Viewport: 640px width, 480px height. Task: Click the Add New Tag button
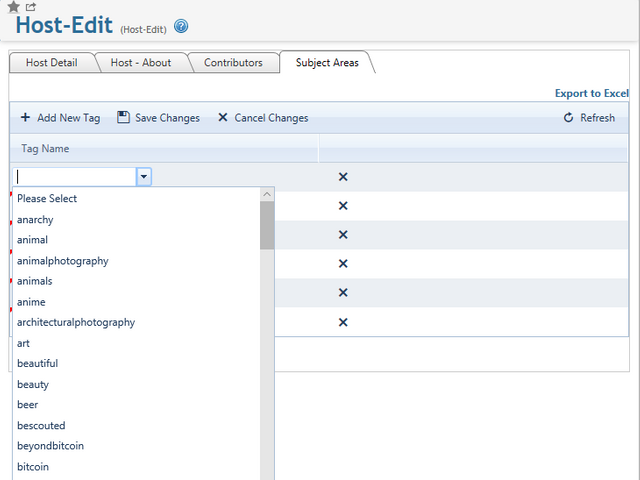pos(60,118)
